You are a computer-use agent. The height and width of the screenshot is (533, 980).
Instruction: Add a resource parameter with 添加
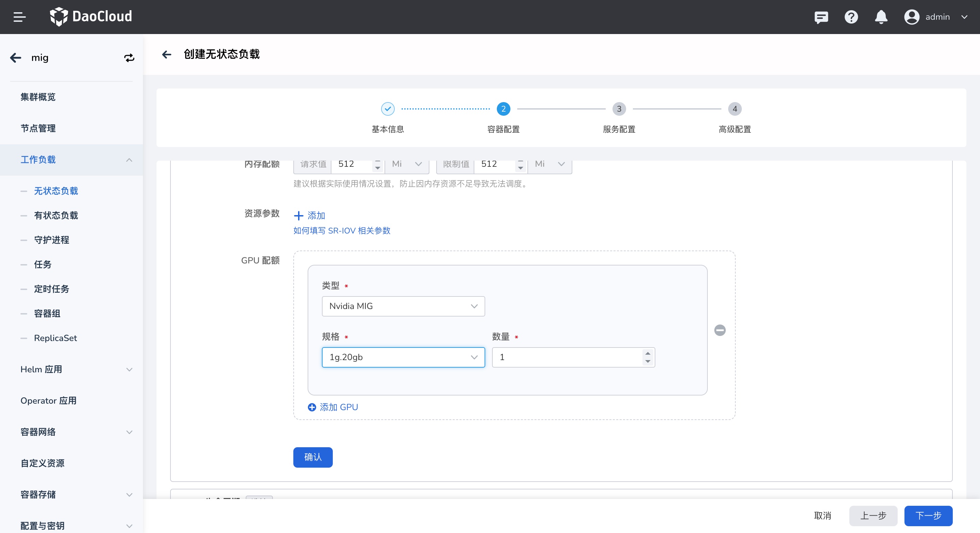(309, 216)
